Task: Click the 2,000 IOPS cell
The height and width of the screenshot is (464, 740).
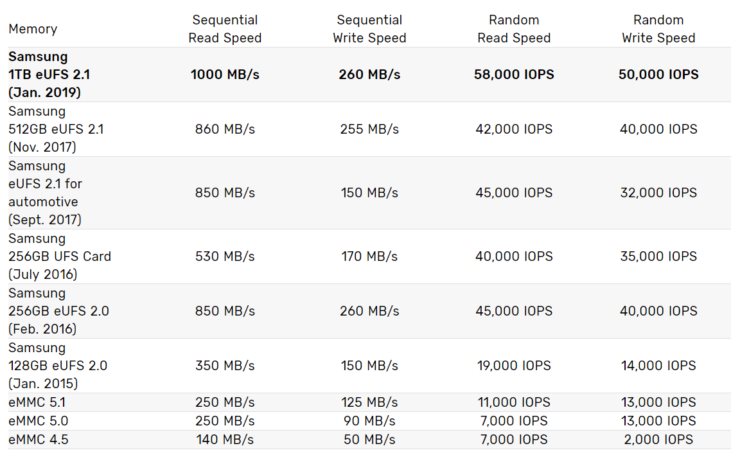Action: click(658, 439)
